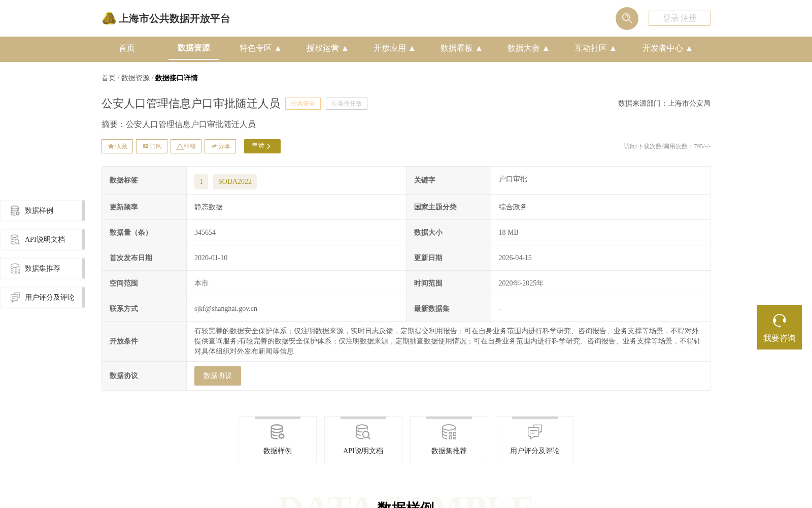Image resolution: width=812 pixels, height=508 pixels.
Task: Click sidebar label 用户评分及评论
Action: 50,297
